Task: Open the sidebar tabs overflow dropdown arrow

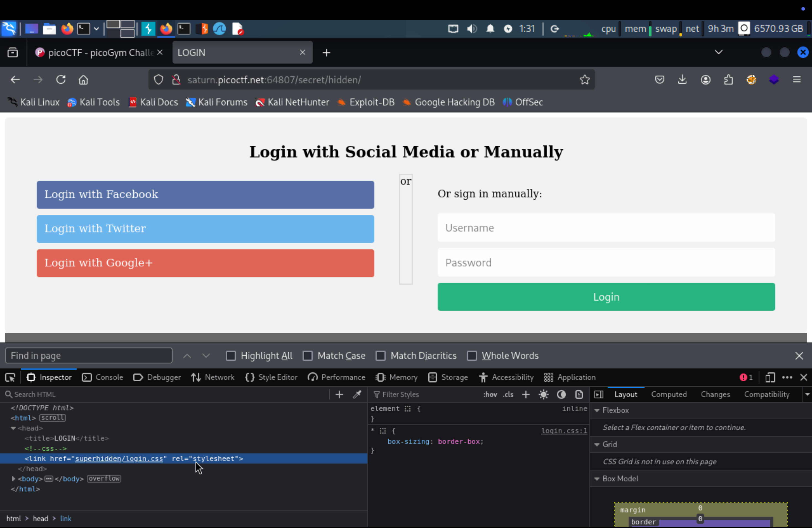Action: [x=807, y=394]
